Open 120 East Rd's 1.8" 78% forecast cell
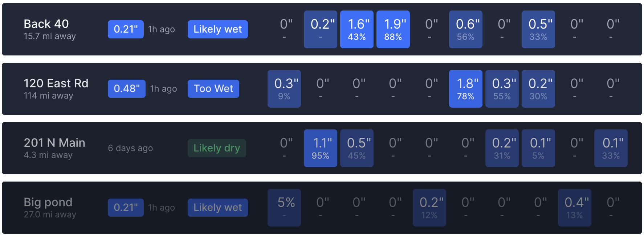 (465, 89)
